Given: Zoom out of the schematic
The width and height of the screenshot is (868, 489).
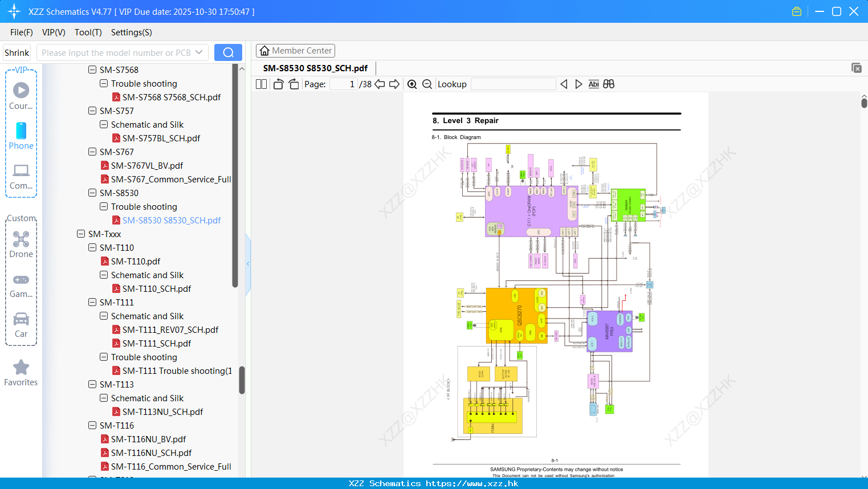Looking at the screenshot, I should tap(427, 84).
